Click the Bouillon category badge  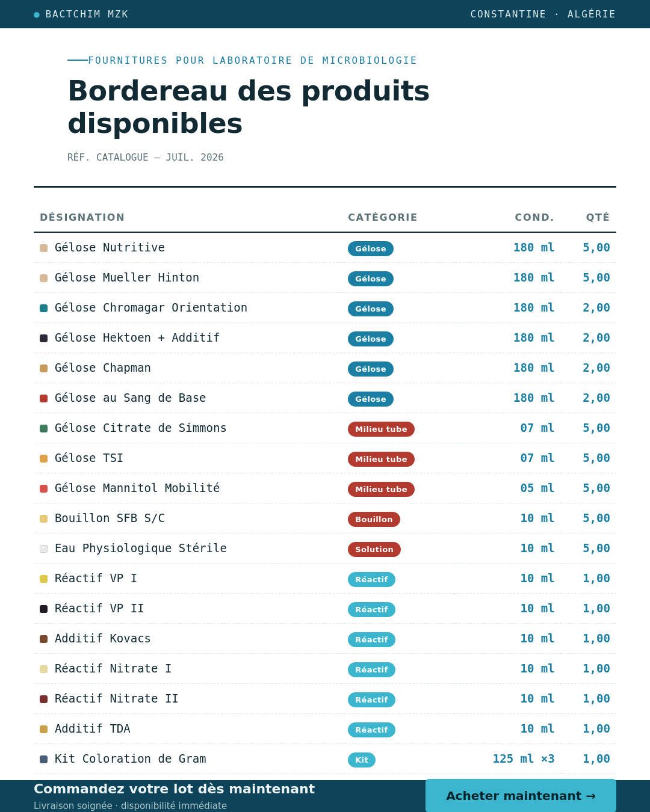pos(374,519)
